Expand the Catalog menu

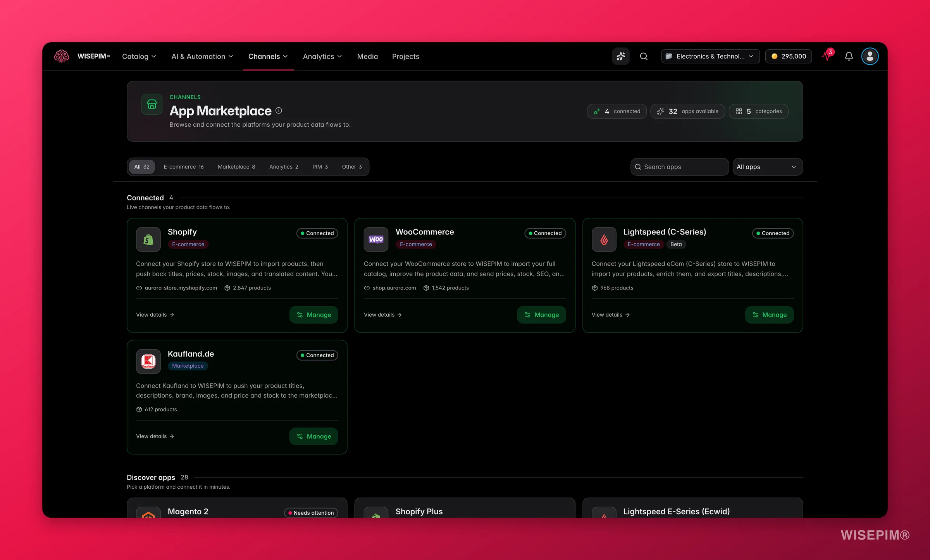click(139, 56)
